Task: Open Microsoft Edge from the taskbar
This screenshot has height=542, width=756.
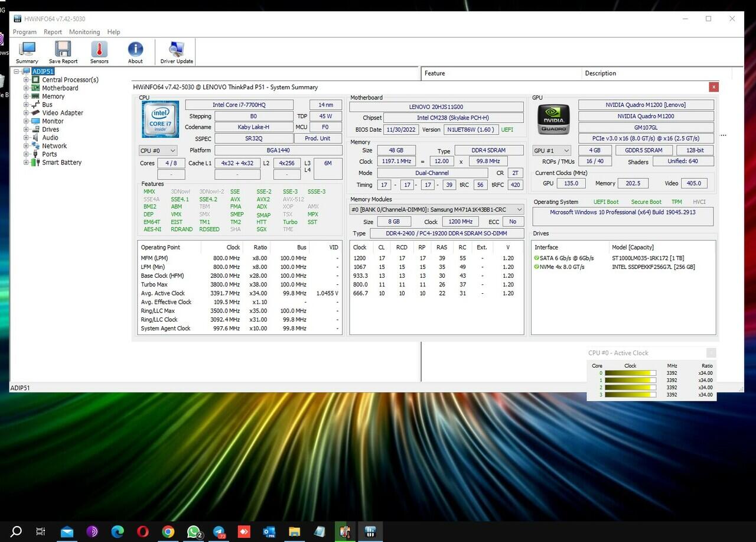Action: coord(118,531)
